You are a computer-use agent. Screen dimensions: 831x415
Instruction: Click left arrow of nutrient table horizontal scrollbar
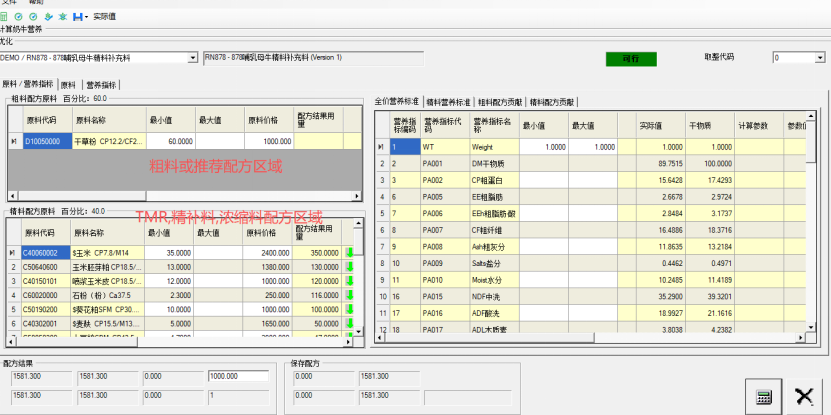tap(380, 339)
